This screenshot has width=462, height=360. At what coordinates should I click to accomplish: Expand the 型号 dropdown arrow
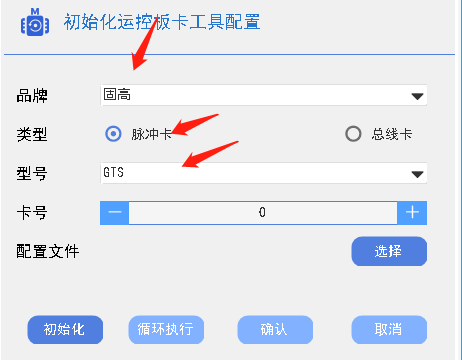pyautogui.click(x=417, y=174)
